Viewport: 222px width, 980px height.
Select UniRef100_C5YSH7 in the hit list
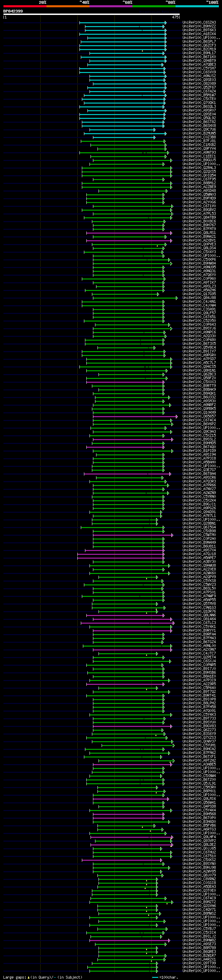(x=199, y=68)
